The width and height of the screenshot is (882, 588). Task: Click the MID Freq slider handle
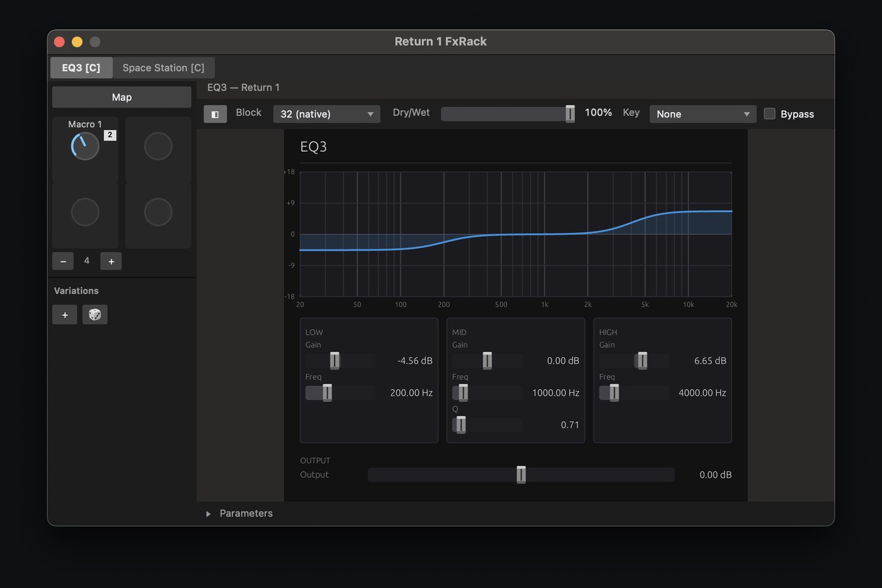pos(463,393)
